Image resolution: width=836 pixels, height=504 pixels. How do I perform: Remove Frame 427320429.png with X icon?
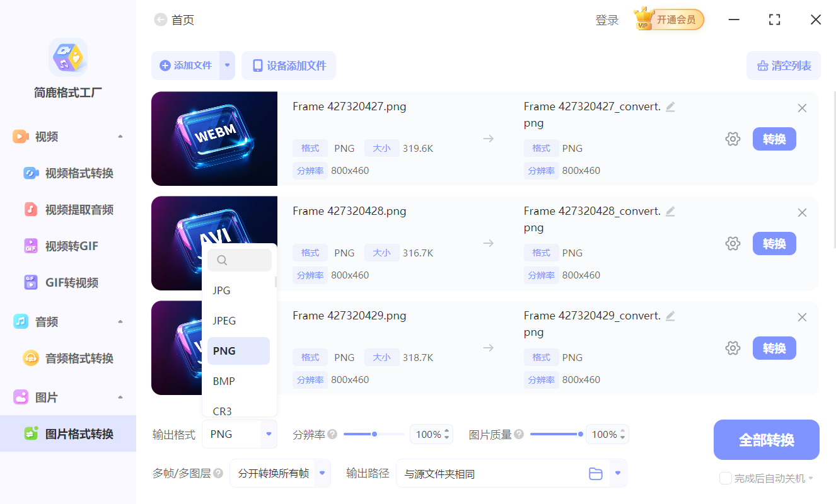tap(802, 318)
